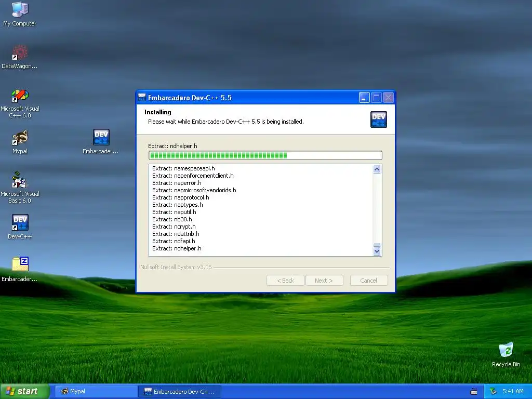Select the Mypal raccoon desktop icon
Screen dimensions: 532x399
[20, 142]
